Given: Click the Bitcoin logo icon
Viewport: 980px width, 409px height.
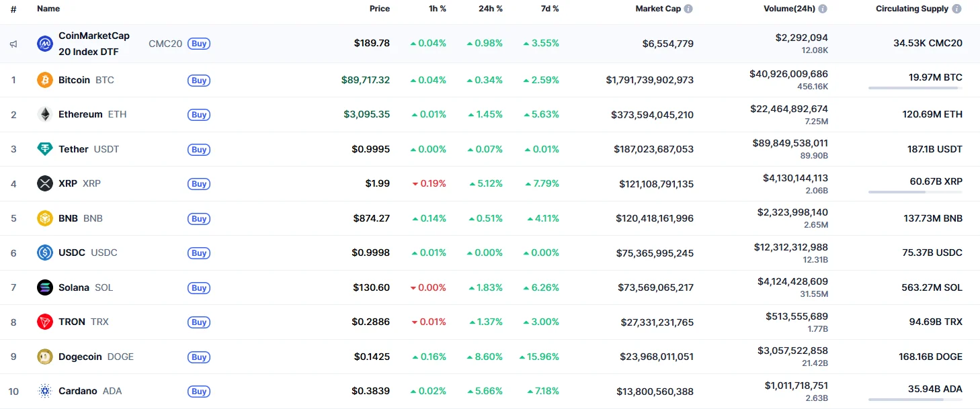Looking at the screenshot, I should (45, 80).
